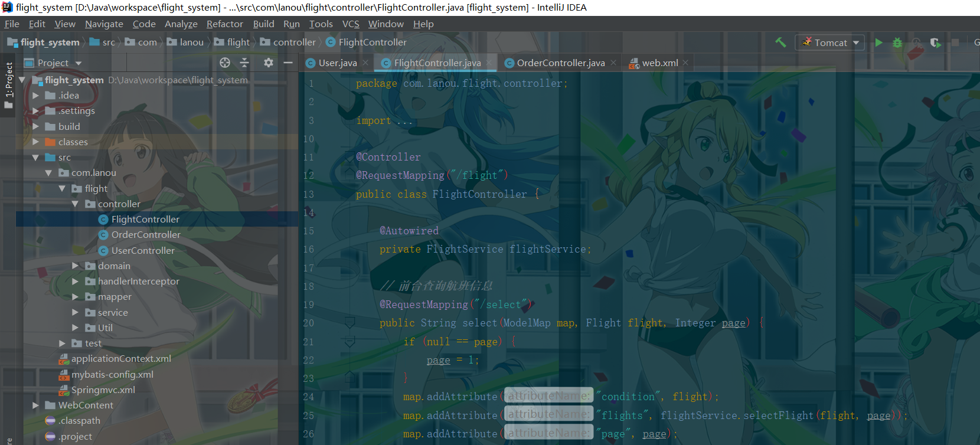Start debugging with the green bug icon
980x445 pixels.
[x=897, y=42]
